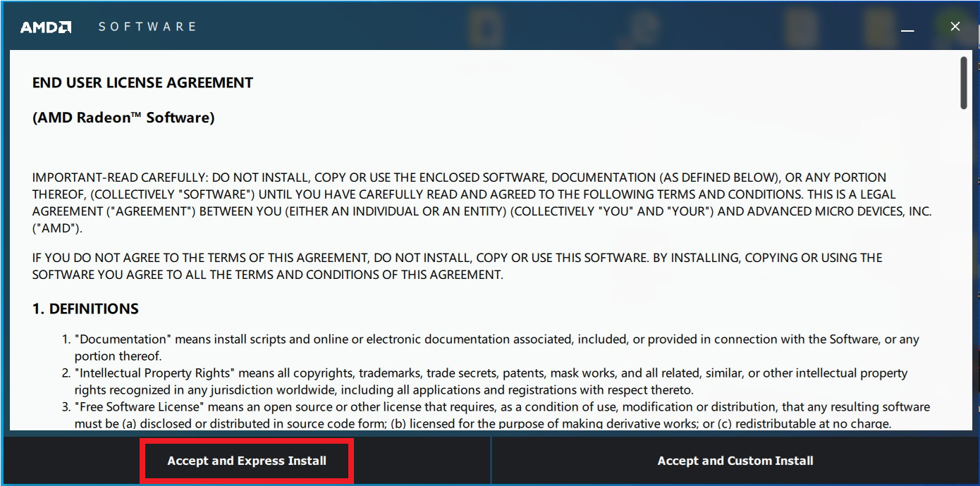This screenshot has width=980, height=486.
Task: Close the AMD Software installer window
Action: click(x=955, y=27)
